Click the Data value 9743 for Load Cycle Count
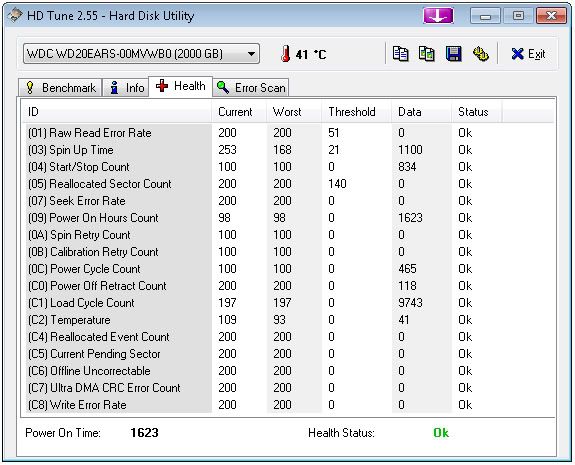Viewport: 575px width, 465px height. coord(410,303)
